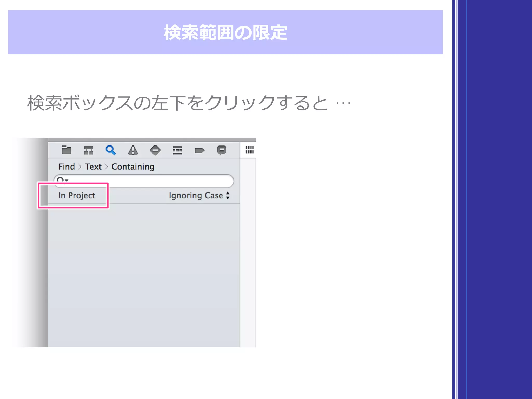Image resolution: width=532 pixels, height=399 pixels.
Task: Open the Report navigator speech bubble icon
Action: click(x=222, y=150)
